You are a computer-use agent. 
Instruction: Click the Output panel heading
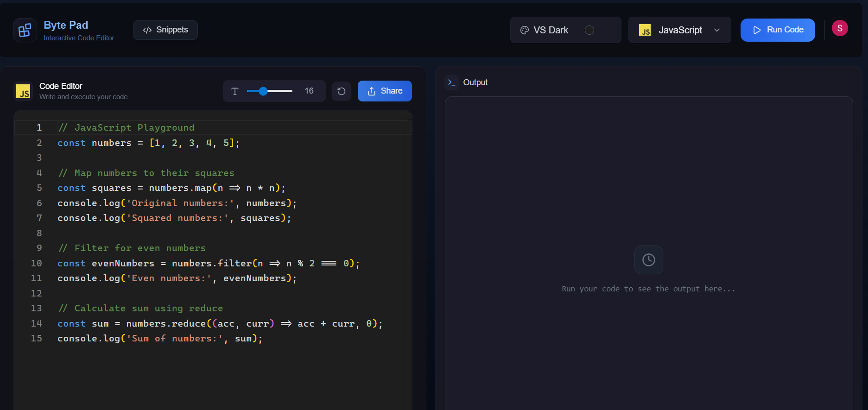point(475,82)
